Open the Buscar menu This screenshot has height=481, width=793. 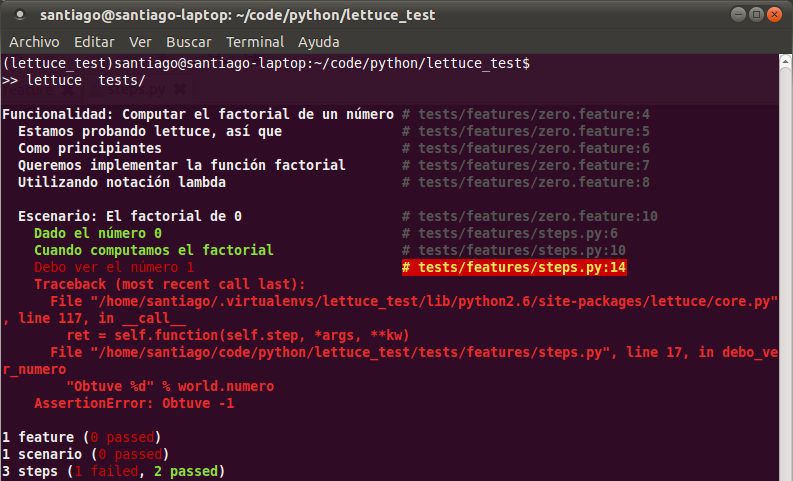188,42
